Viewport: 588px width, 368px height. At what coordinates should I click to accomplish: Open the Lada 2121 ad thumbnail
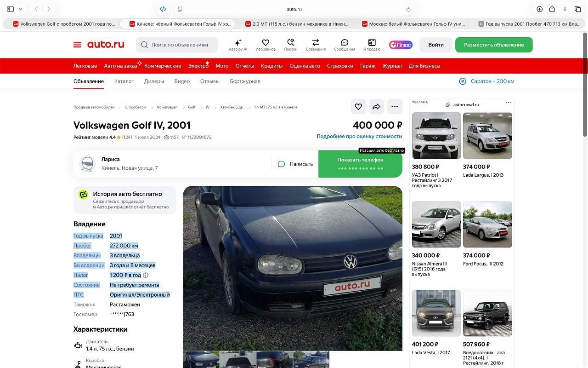pyautogui.click(x=487, y=313)
